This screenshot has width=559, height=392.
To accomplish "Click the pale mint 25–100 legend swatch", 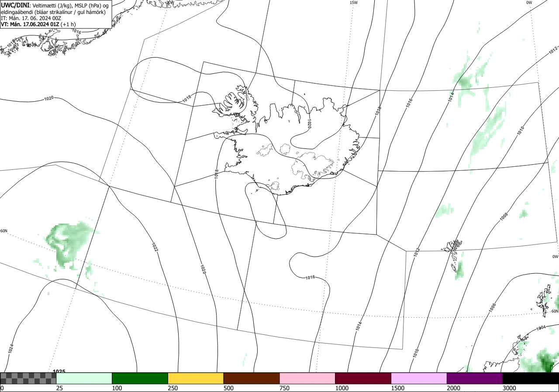I will [84, 378].
